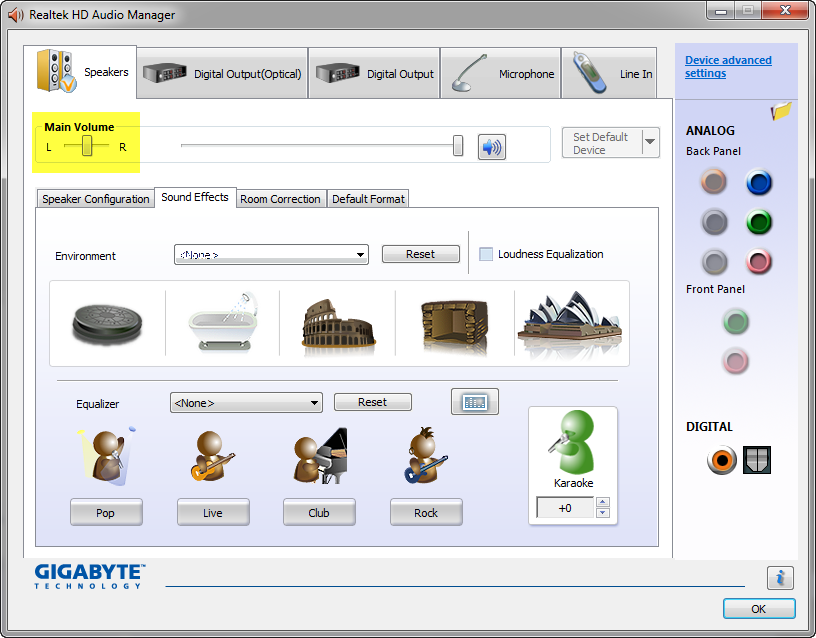Click the orange back panel jack
816x638 pixels.
tap(713, 182)
